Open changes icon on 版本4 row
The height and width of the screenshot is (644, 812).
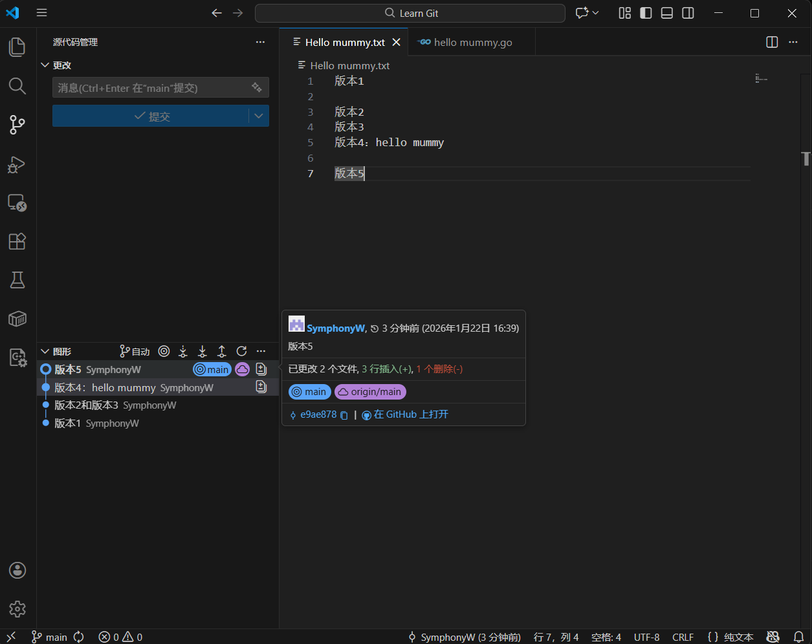pyautogui.click(x=261, y=387)
